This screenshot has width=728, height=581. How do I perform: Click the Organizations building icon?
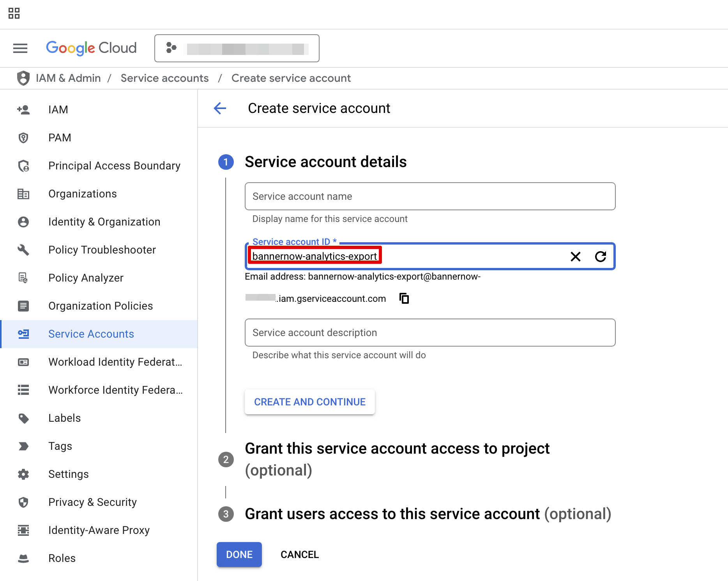[23, 194]
